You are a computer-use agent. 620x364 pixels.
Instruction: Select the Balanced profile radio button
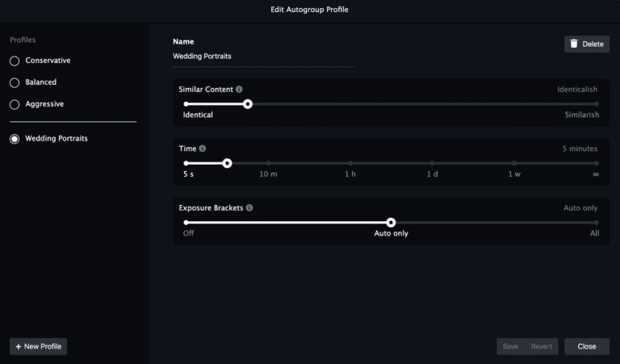tap(15, 82)
